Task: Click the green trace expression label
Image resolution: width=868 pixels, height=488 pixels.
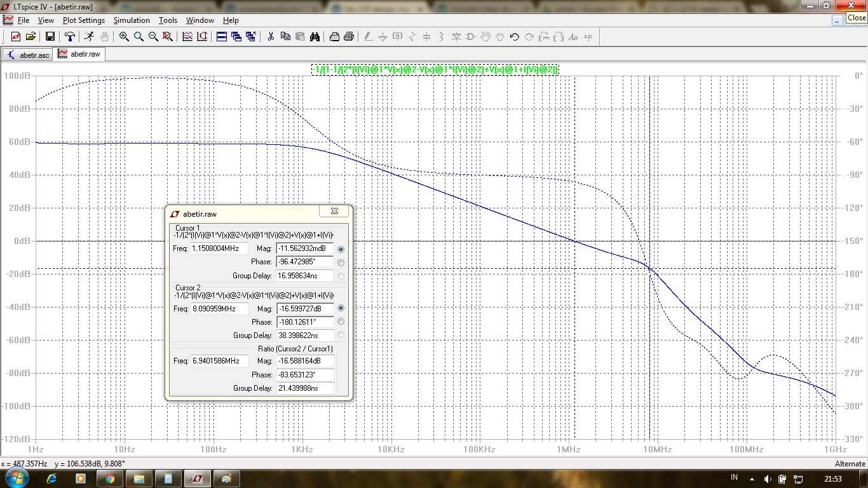Action: tap(435, 69)
